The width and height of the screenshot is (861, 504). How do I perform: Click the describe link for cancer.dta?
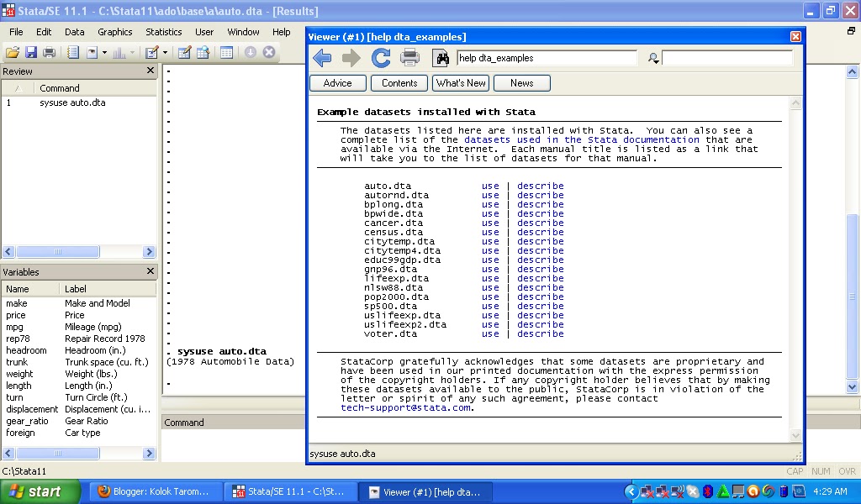[541, 223]
